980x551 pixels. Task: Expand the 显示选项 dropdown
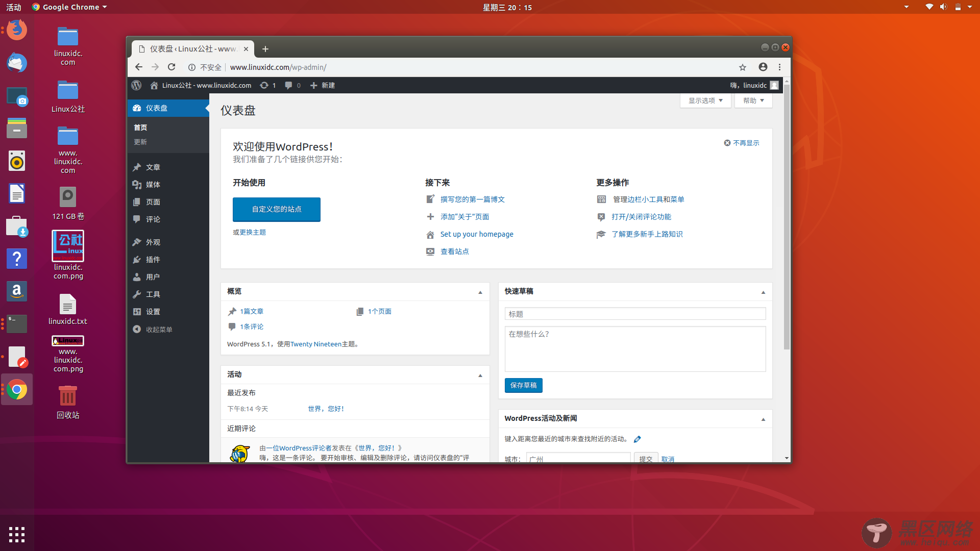click(x=705, y=101)
